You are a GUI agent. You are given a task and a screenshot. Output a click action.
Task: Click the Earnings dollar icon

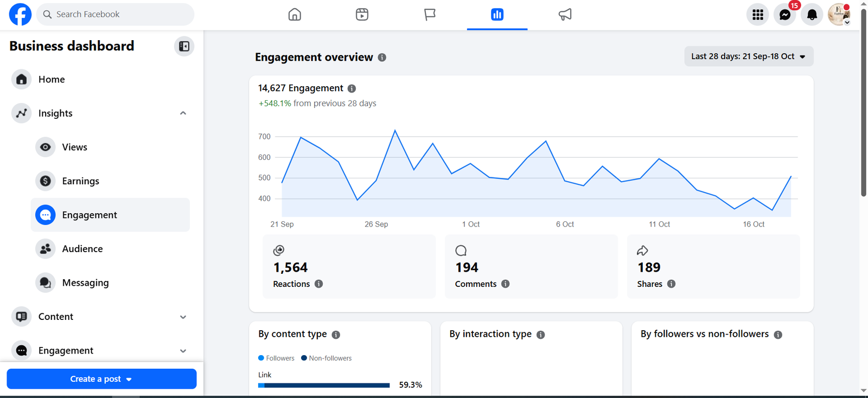(x=46, y=181)
